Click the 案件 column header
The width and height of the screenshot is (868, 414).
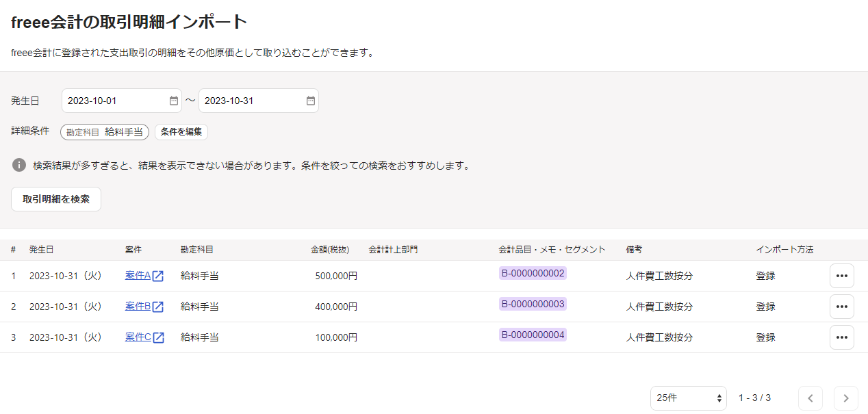point(133,250)
